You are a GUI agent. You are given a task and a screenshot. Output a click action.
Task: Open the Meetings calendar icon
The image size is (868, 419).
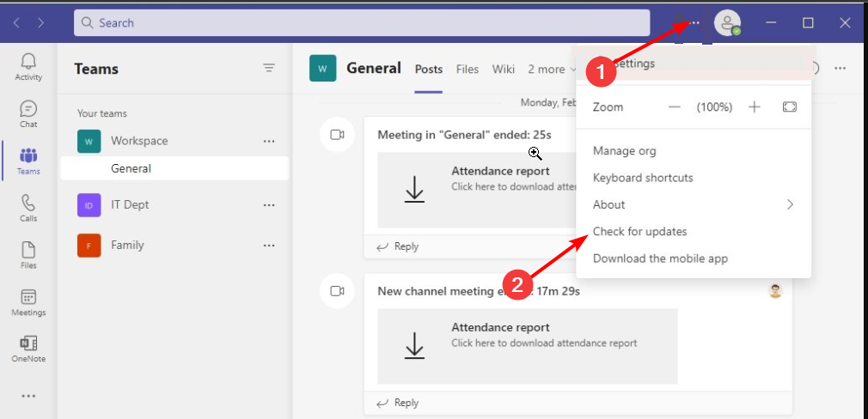click(x=28, y=302)
